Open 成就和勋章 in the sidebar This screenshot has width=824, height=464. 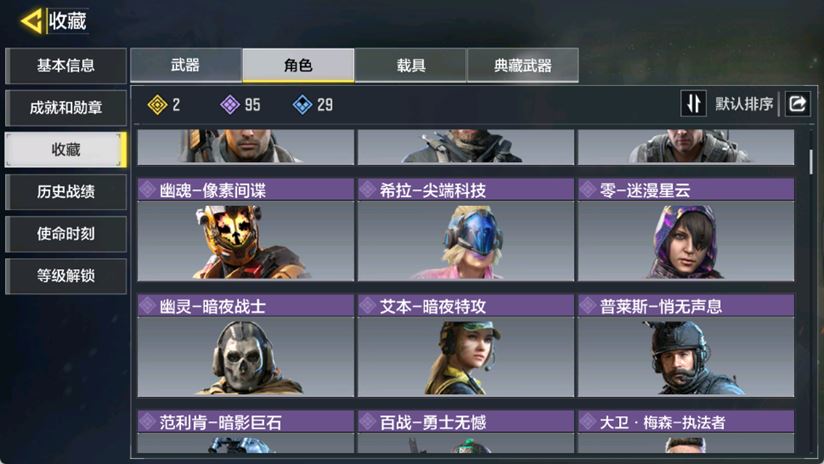pyautogui.click(x=66, y=108)
